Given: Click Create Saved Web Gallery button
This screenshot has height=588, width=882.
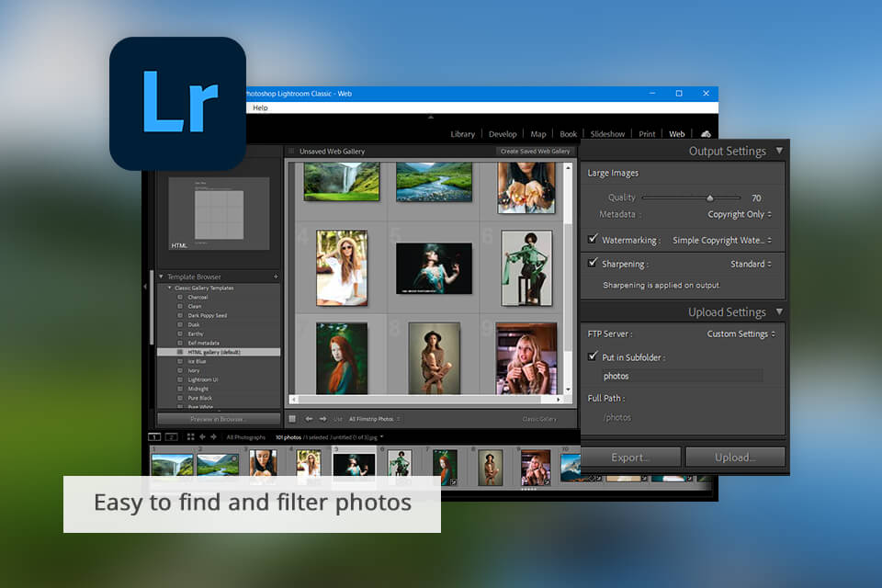Looking at the screenshot, I should click(535, 151).
